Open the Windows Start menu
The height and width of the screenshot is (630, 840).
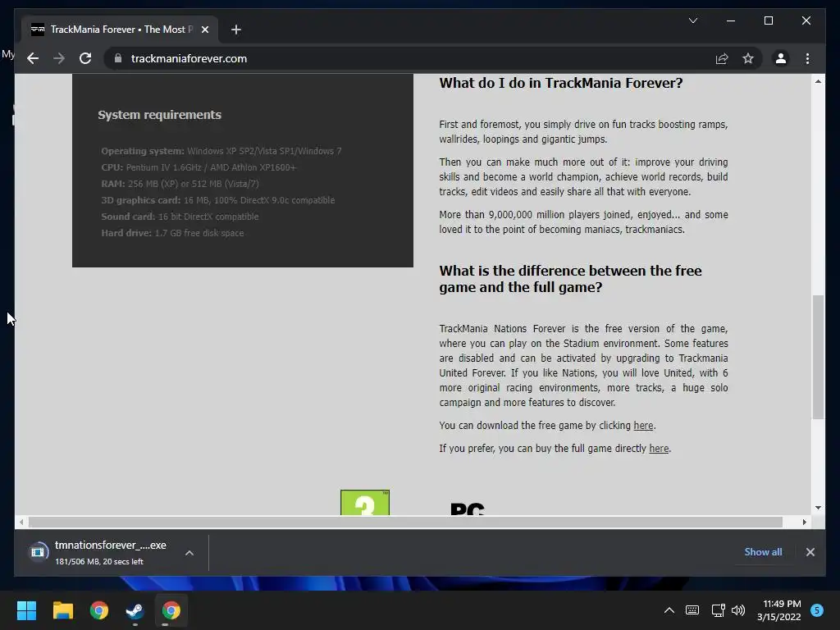tap(26, 610)
